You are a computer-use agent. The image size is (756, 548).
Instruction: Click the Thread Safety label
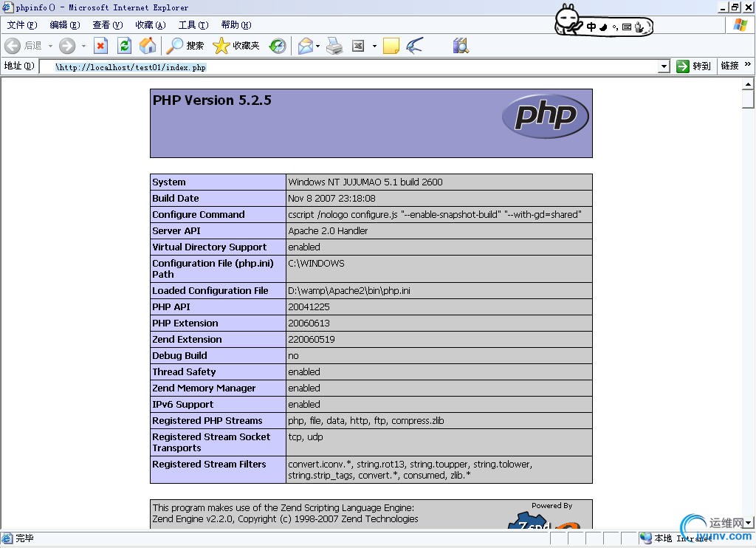point(184,372)
